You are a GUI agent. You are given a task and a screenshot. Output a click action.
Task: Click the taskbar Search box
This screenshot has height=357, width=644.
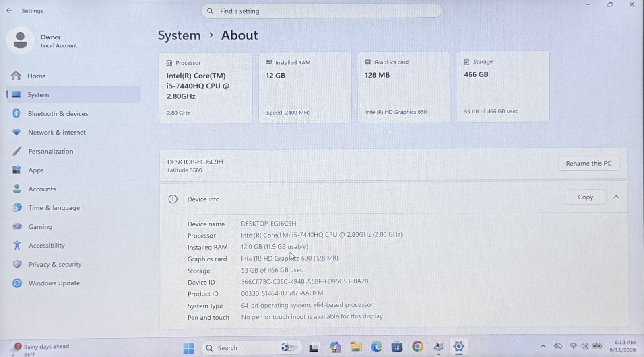(x=252, y=348)
